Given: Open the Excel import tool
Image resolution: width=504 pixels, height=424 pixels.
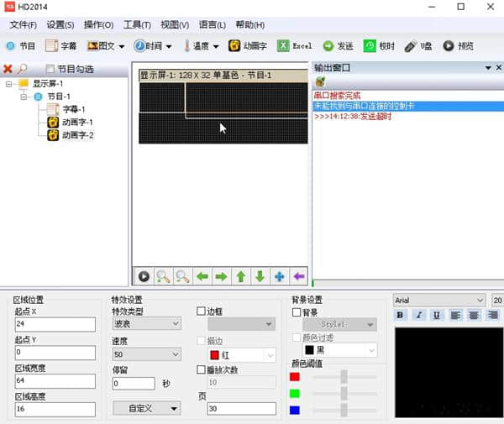Looking at the screenshot, I should 285,46.
